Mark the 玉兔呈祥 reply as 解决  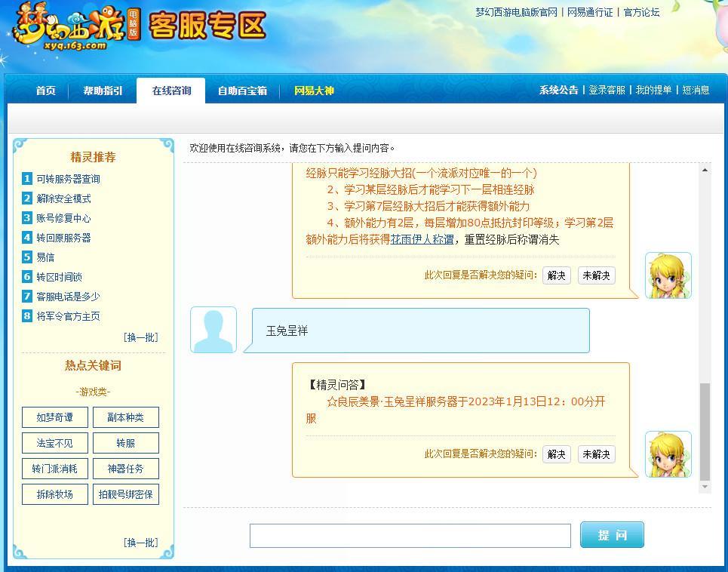click(556, 454)
